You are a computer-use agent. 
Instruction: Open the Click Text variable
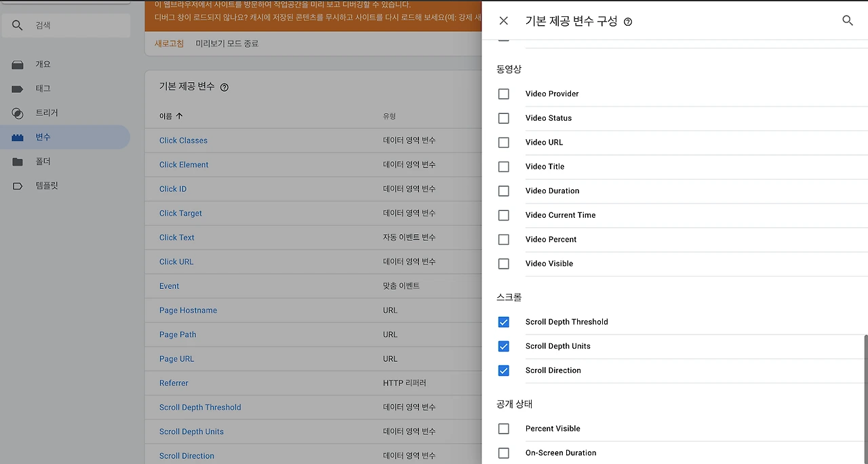pos(177,237)
